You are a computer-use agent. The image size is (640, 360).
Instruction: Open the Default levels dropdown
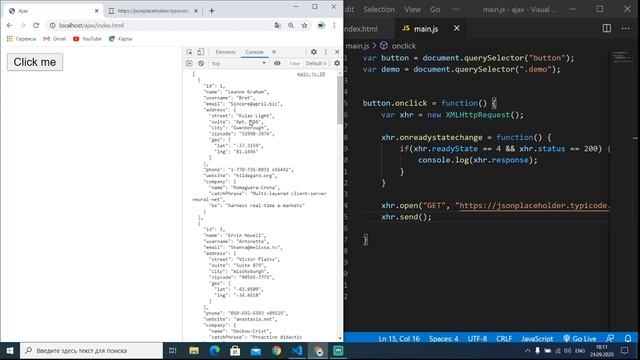pyautogui.click(x=316, y=63)
